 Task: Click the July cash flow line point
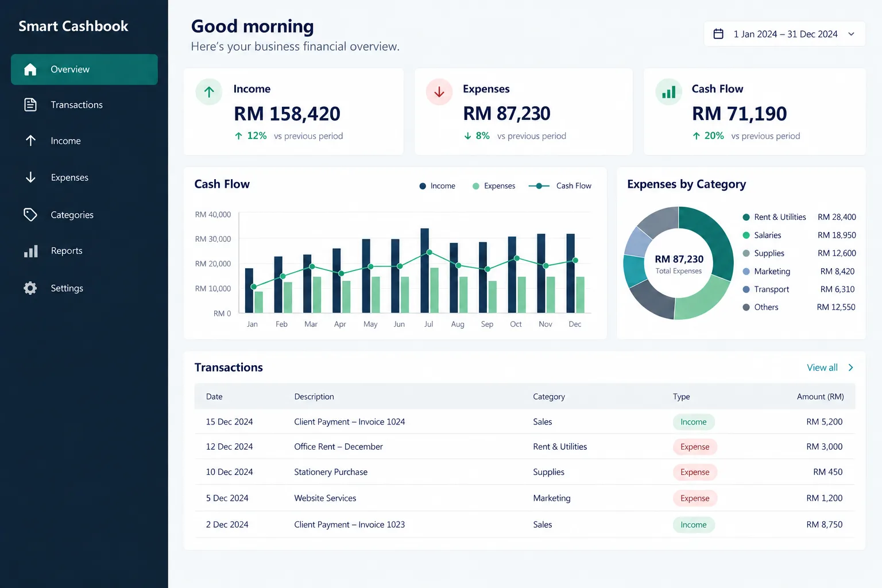(430, 252)
